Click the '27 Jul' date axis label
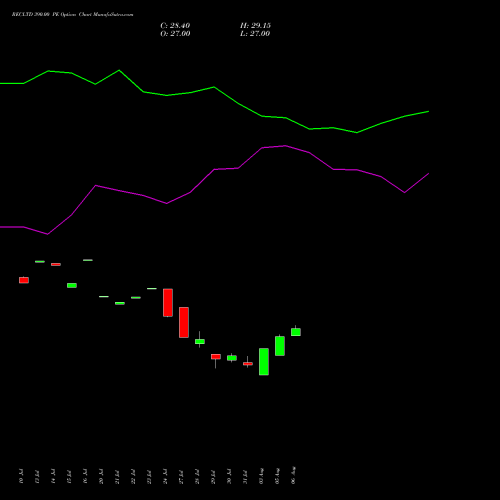 [x=181, y=476]
